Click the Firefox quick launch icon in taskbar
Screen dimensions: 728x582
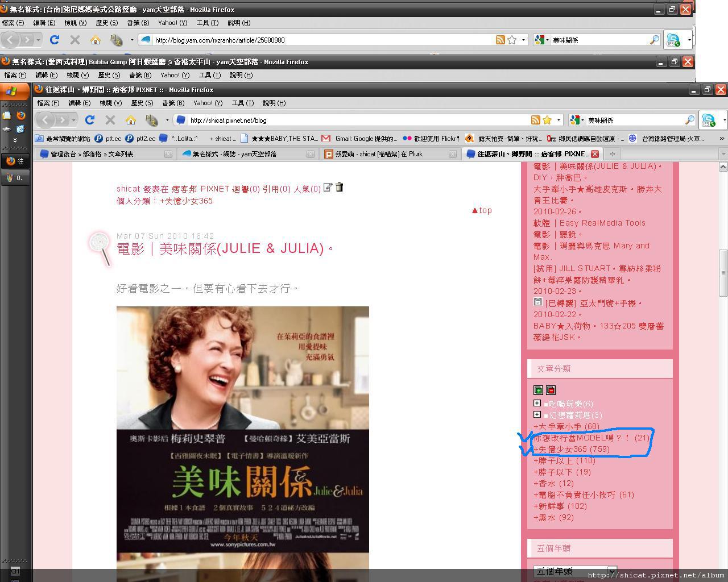tap(20, 115)
